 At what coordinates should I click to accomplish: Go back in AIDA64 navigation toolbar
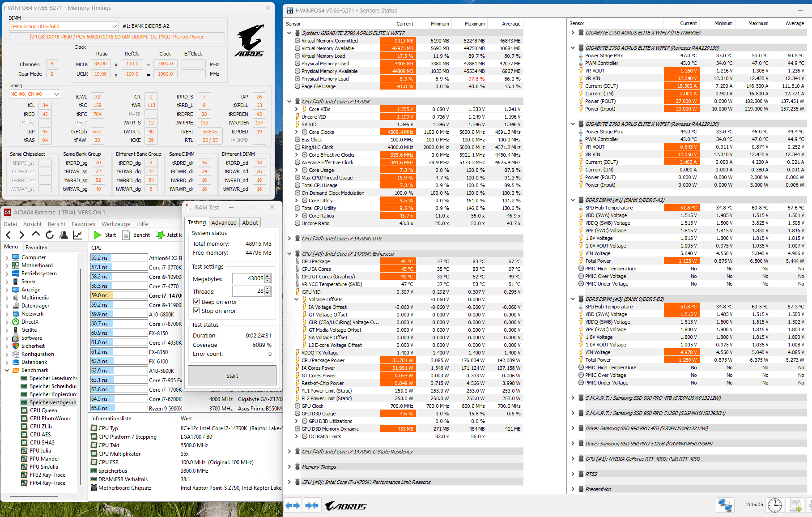[x=9, y=235]
